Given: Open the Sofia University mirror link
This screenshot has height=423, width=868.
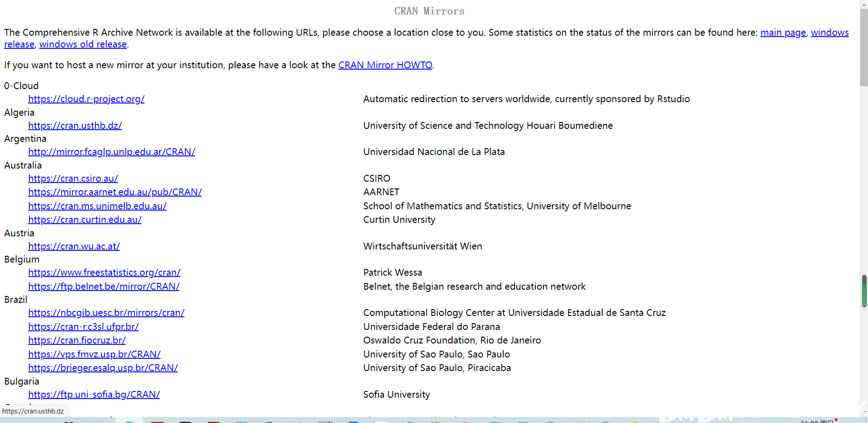Looking at the screenshot, I should [x=94, y=395].
